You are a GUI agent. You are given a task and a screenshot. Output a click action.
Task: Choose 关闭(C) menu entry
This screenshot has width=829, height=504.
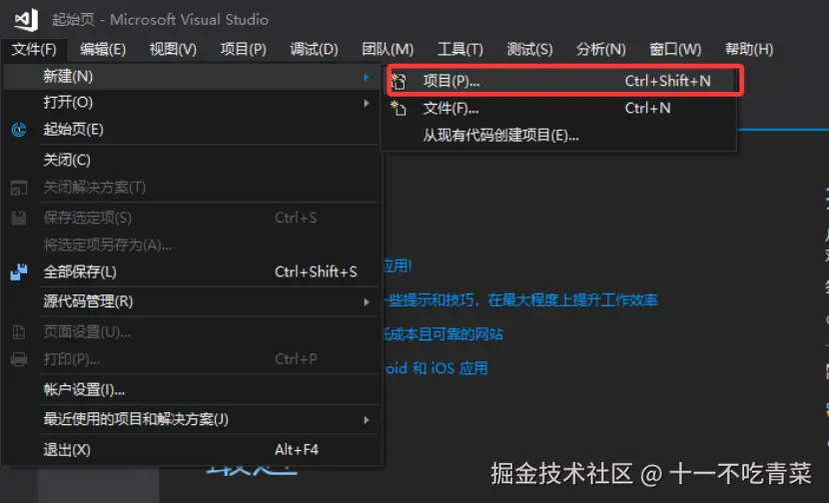click(192, 160)
